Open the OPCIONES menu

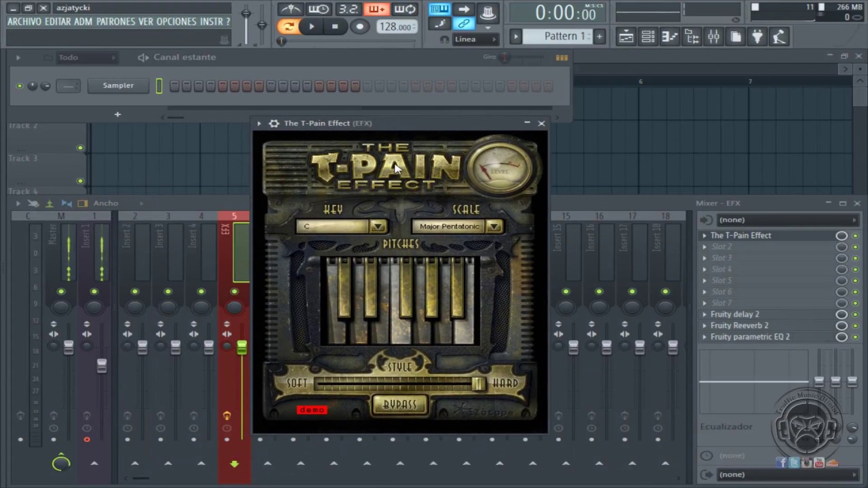click(x=176, y=22)
